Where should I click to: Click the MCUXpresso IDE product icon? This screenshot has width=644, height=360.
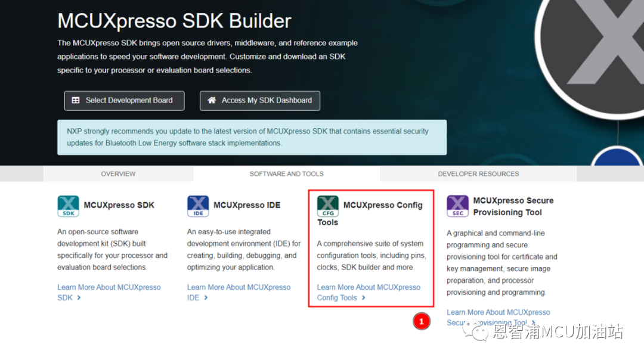coord(198,206)
